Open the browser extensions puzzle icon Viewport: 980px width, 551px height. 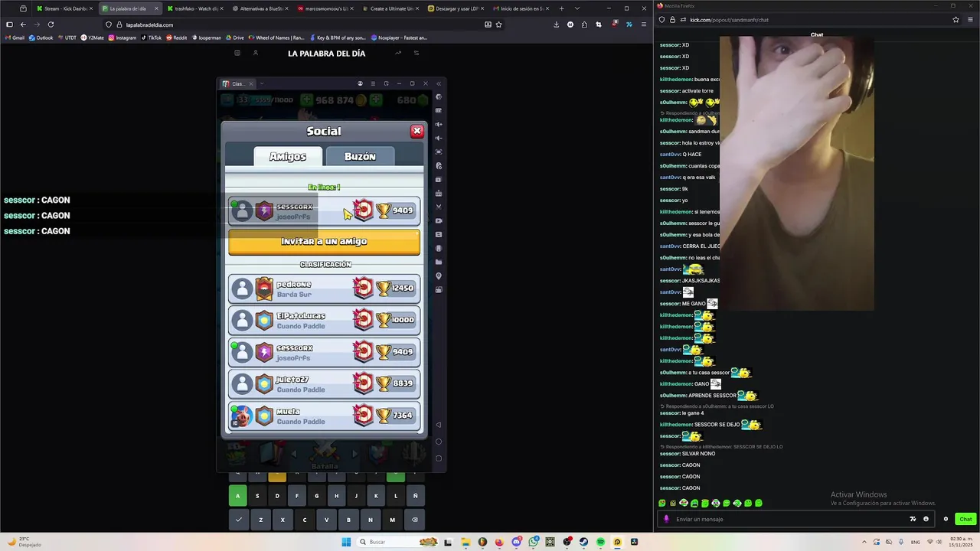tap(584, 24)
